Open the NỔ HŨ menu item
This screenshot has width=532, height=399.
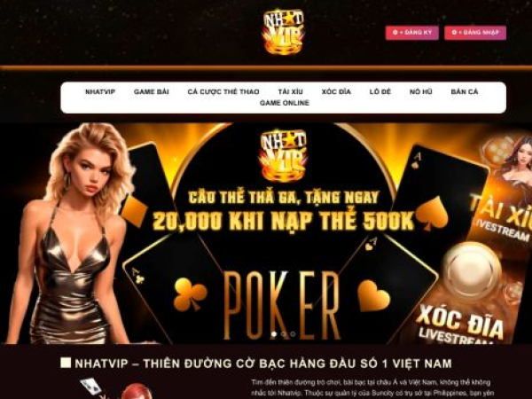pos(420,91)
